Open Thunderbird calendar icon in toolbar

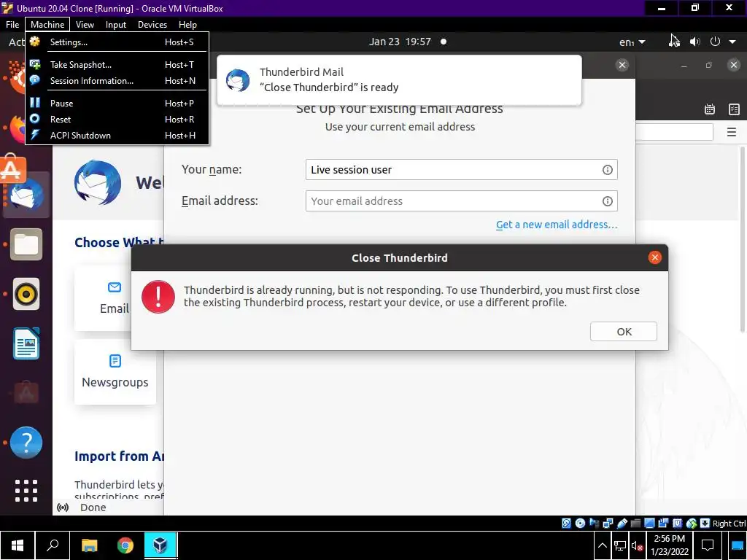point(710,109)
